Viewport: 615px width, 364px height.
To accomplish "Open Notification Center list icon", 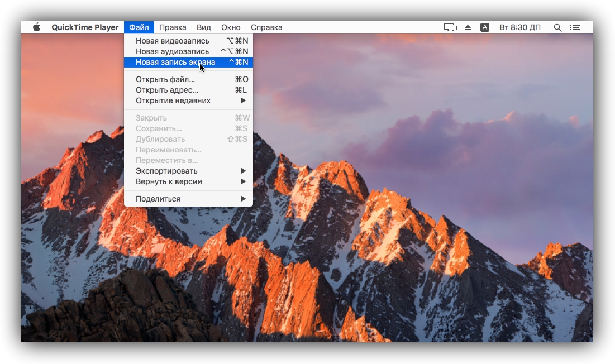I will [575, 27].
